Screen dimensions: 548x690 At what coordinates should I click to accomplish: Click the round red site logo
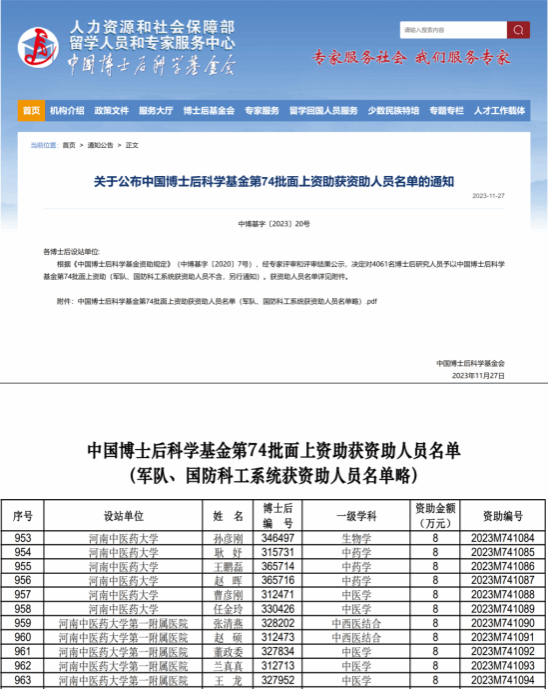tap(38, 48)
